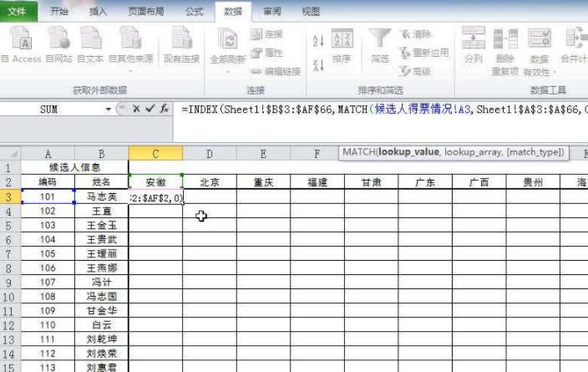Switch to the 审阅 ribbon tab
This screenshot has width=588, height=372.
[272, 12]
